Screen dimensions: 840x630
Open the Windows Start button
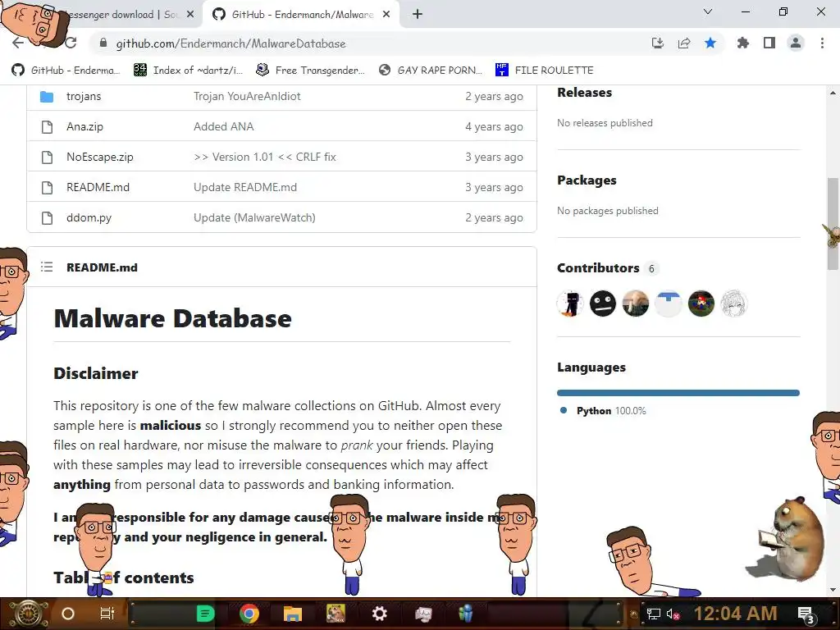tap(28, 614)
